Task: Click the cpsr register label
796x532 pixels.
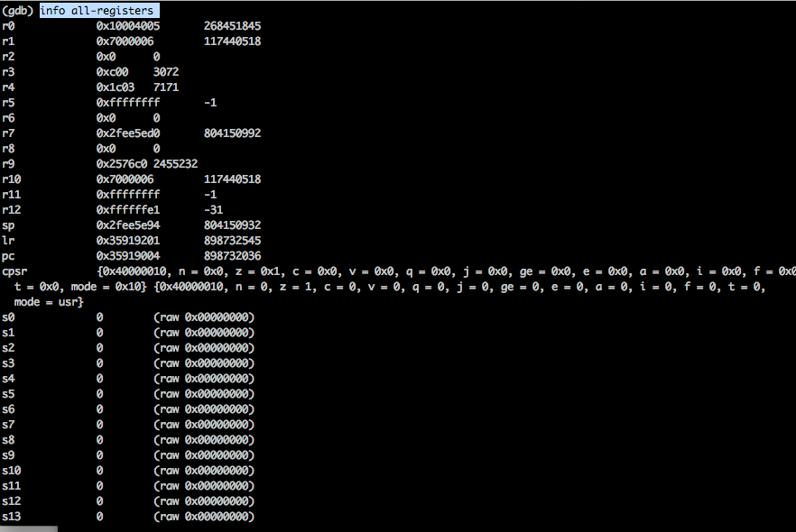Action: pos(14,271)
